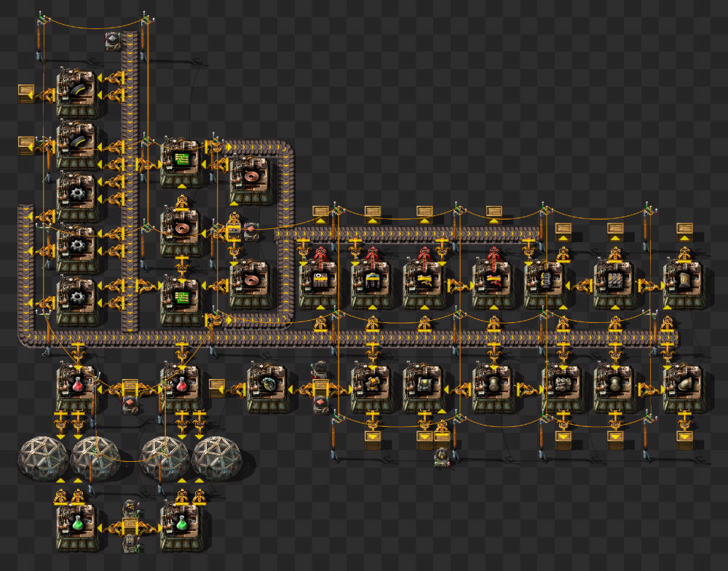Click combinator below the red science chest
728x571 pixels.
(130, 405)
